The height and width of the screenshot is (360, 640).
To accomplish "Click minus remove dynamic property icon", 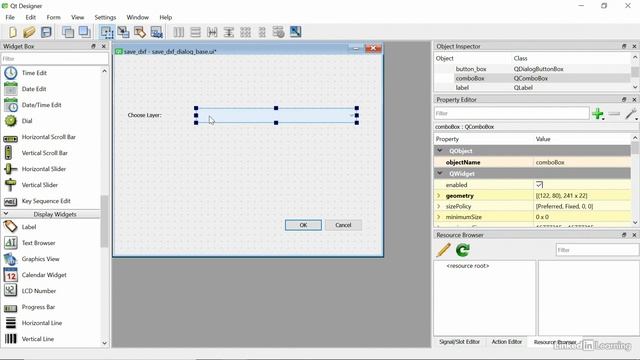I will point(614,114).
